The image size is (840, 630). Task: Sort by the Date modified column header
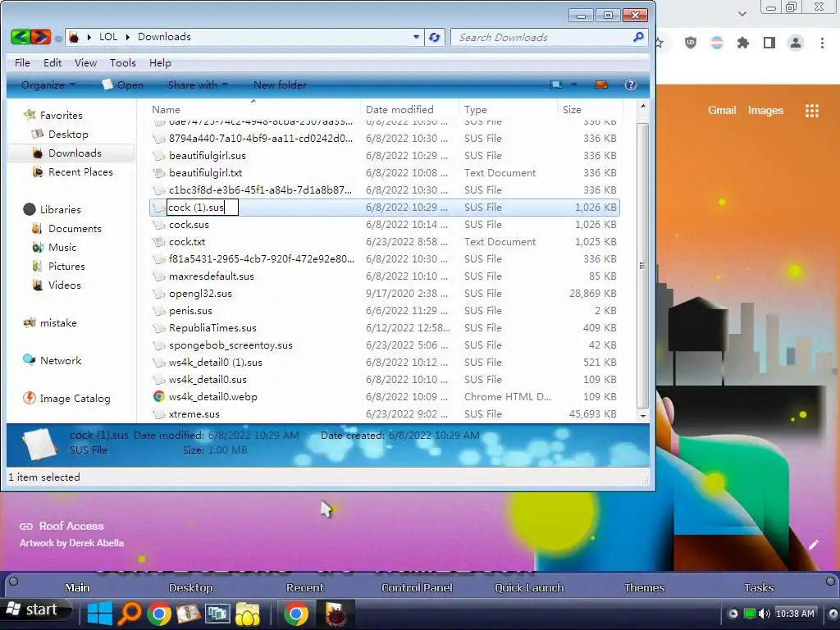point(409,109)
